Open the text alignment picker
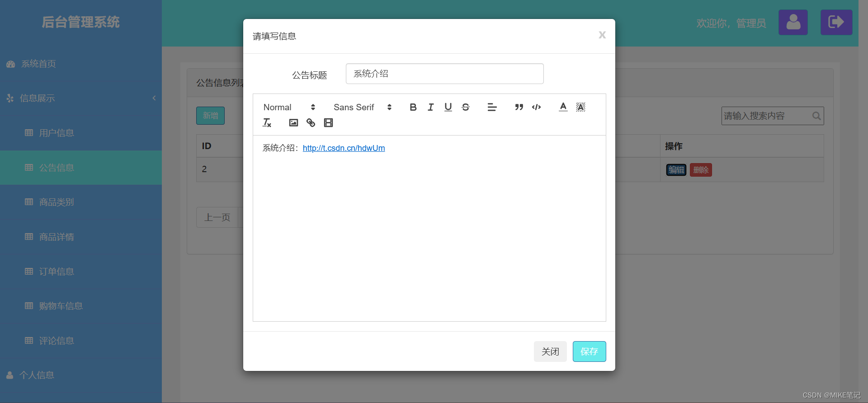The width and height of the screenshot is (868, 403). pos(492,107)
